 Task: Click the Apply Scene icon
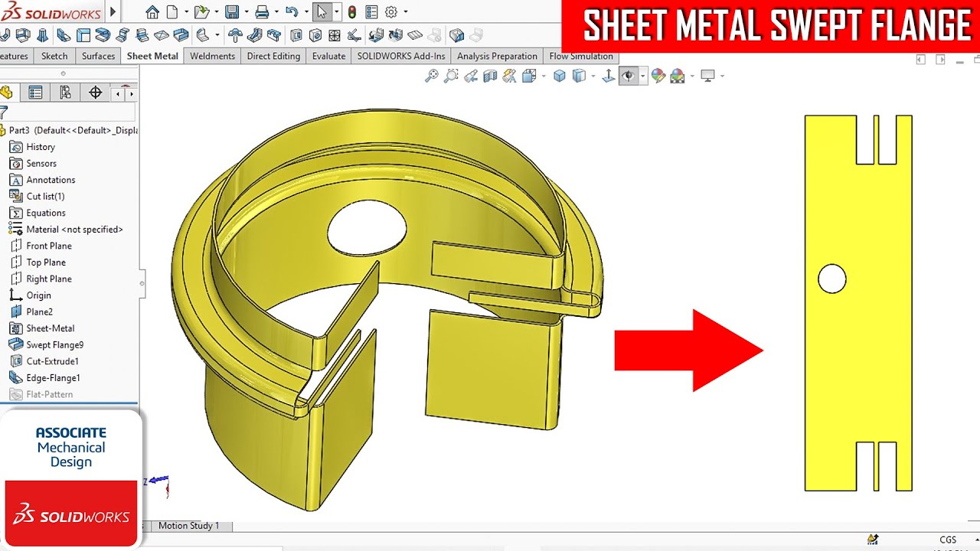click(x=678, y=76)
